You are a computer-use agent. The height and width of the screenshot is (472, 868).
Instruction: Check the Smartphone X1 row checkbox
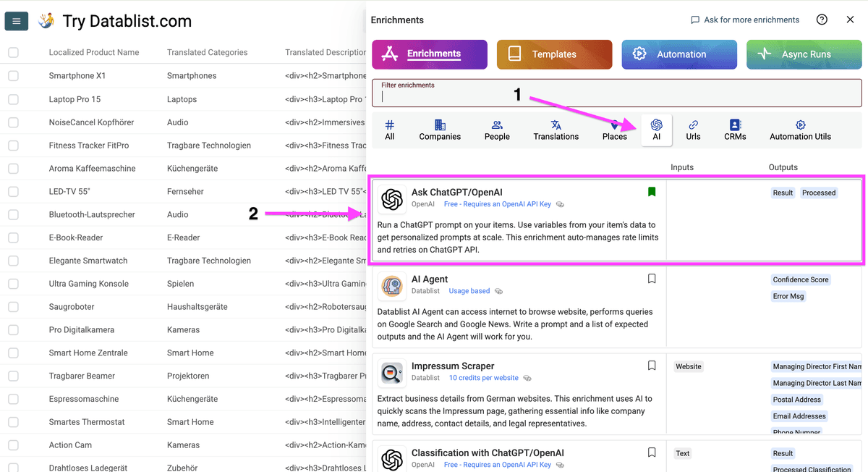tap(13, 75)
